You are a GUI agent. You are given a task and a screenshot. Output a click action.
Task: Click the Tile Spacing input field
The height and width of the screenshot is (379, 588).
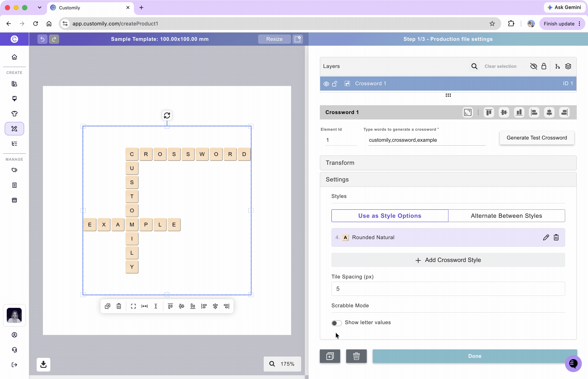point(448,289)
